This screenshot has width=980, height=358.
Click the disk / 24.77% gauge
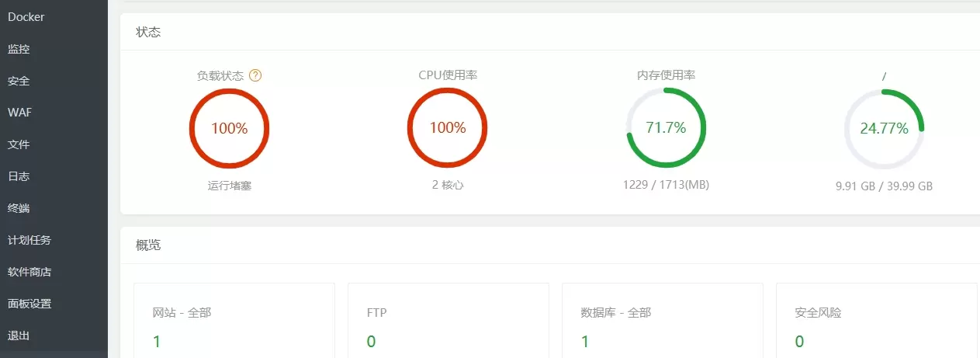[884, 128]
